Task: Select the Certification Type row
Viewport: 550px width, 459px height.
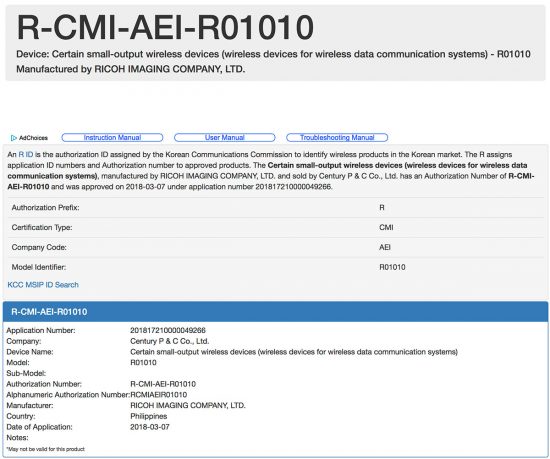Action: (x=276, y=228)
